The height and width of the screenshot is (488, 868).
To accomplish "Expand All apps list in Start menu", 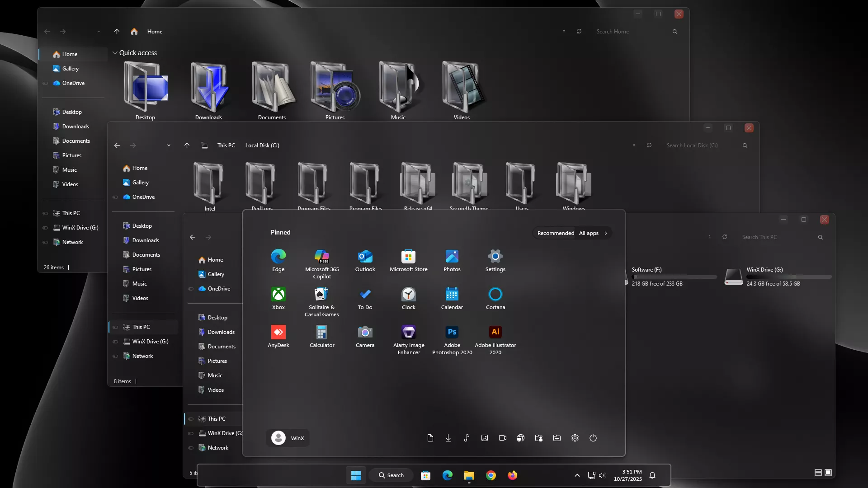I will 589,233.
